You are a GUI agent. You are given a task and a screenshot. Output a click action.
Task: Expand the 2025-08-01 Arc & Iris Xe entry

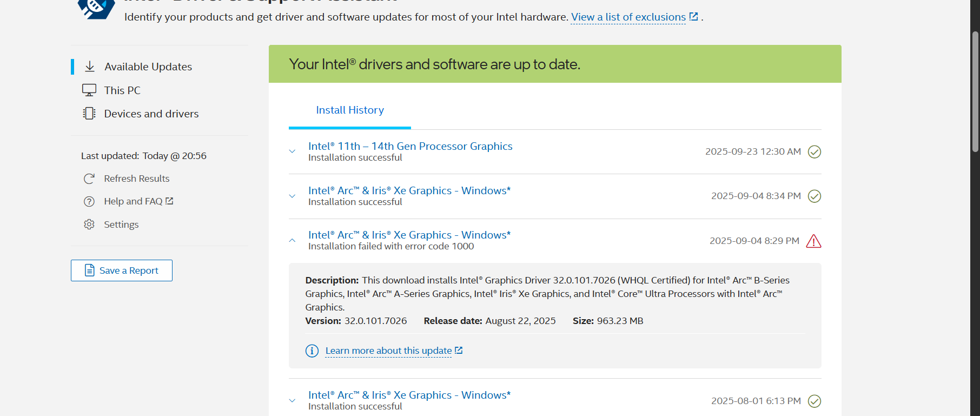tap(293, 401)
